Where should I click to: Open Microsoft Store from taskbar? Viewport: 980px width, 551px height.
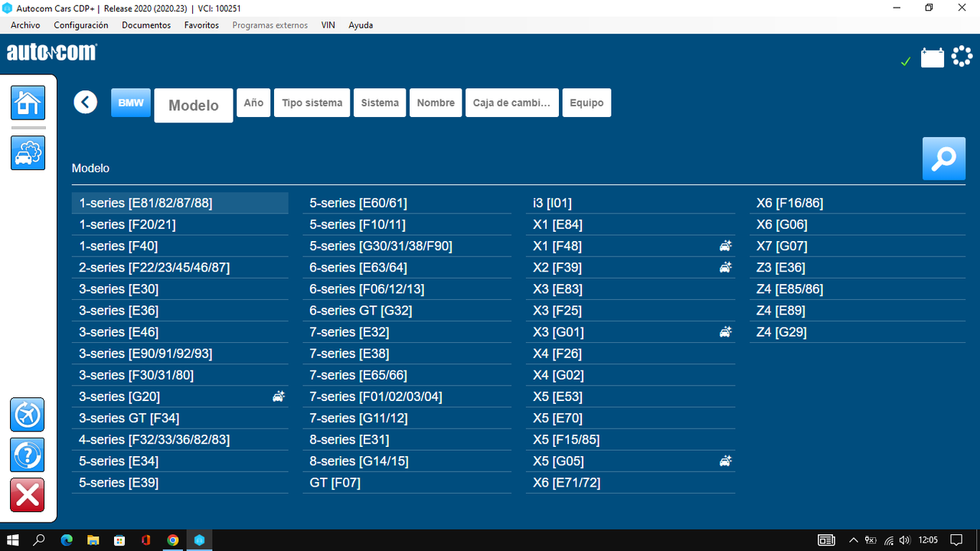coord(119,540)
